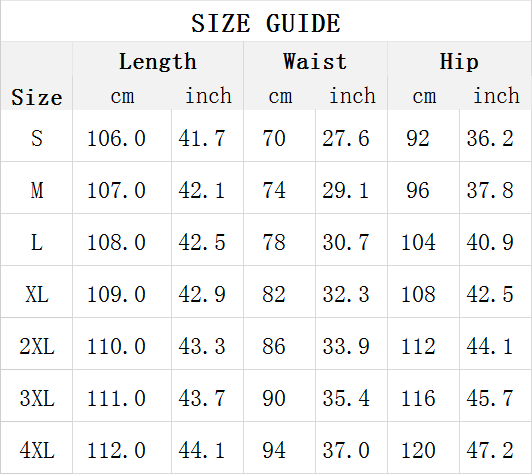This screenshot has width=532, height=474.
Task: Select the 2XL size row label
Action: (37, 346)
